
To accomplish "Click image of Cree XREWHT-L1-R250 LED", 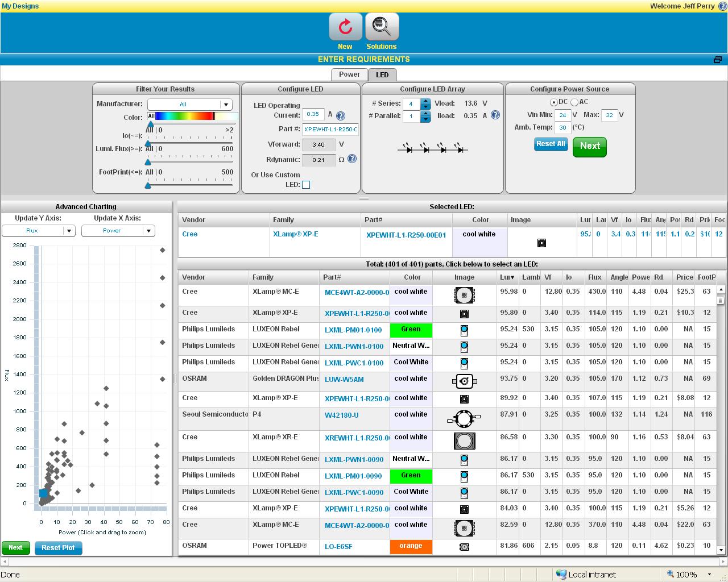I will pos(464,440).
